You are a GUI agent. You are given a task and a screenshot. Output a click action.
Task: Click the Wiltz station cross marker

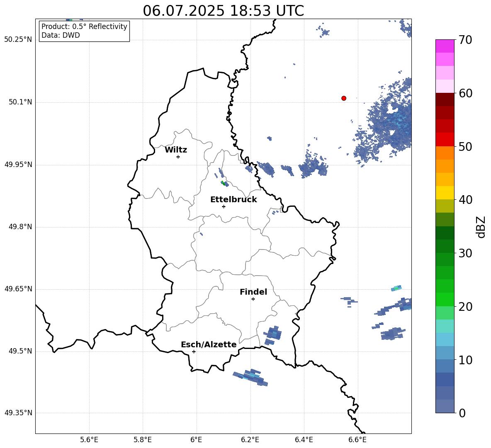[178, 157]
